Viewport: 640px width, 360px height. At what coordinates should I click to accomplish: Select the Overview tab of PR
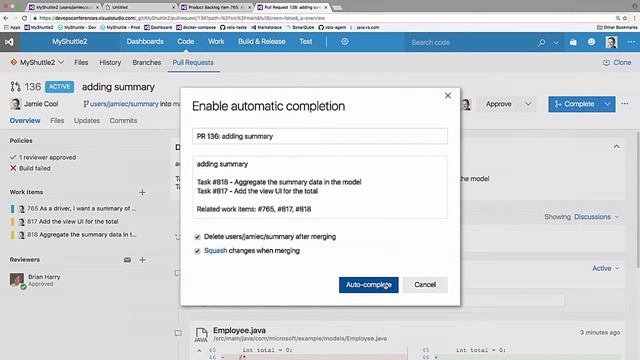[x=25, y=120]
